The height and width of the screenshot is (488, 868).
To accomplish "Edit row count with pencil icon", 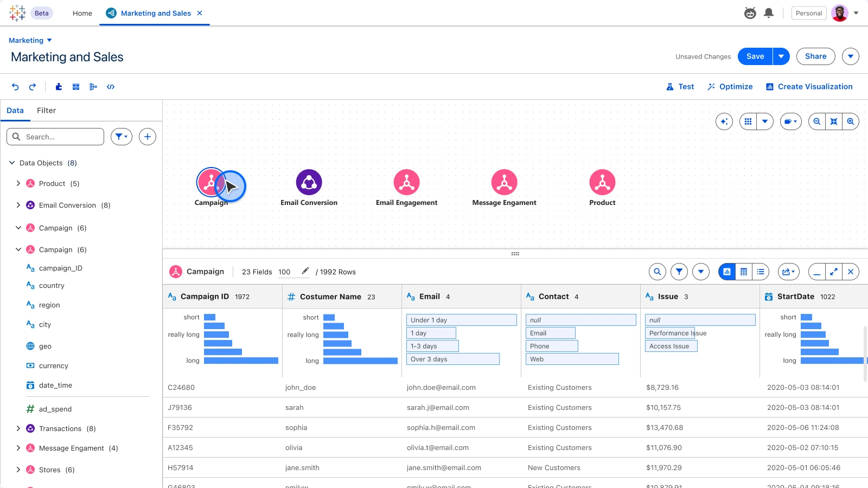I will 305,271.
